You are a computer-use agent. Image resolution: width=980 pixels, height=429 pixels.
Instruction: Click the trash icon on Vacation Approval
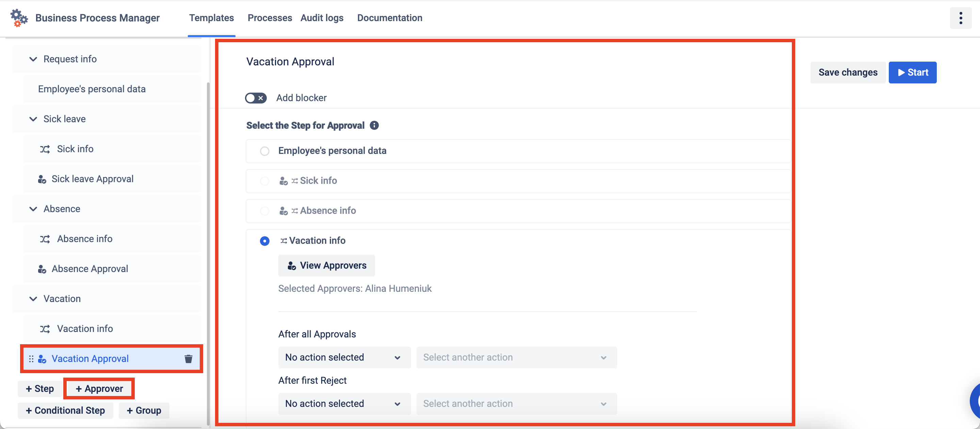click(188, 359)
